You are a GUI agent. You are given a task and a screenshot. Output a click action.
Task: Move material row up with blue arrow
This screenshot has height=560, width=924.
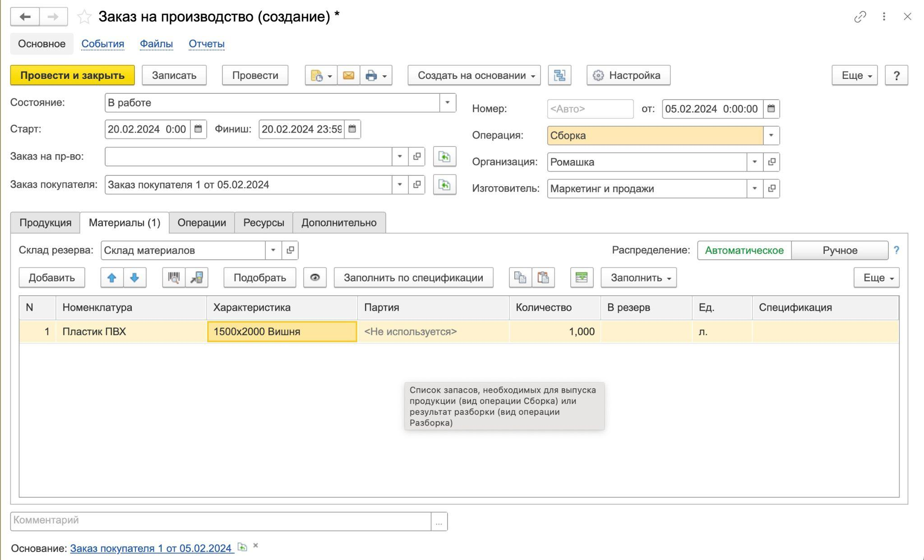tap(112, 278)
